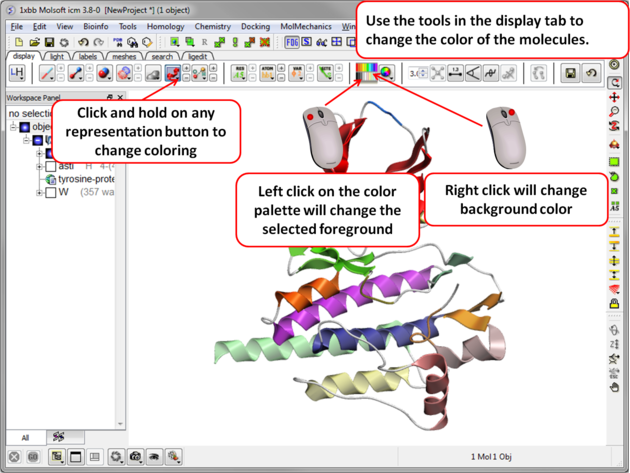The width and height of the screenshot is (630, 473).
Task: Click the undo arrow in toolbar
Action: point(83,43)
